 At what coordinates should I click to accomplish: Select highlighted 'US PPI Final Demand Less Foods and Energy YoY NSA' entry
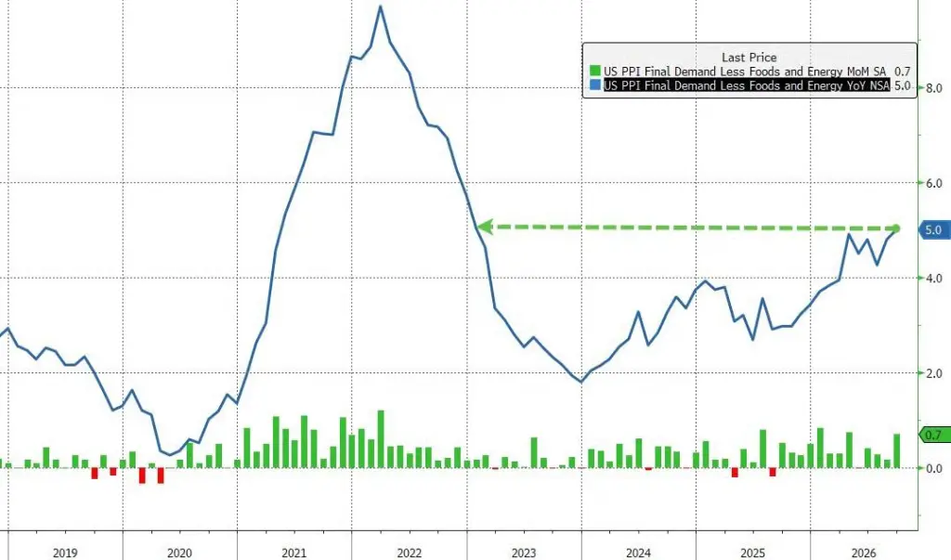point(747,85)
